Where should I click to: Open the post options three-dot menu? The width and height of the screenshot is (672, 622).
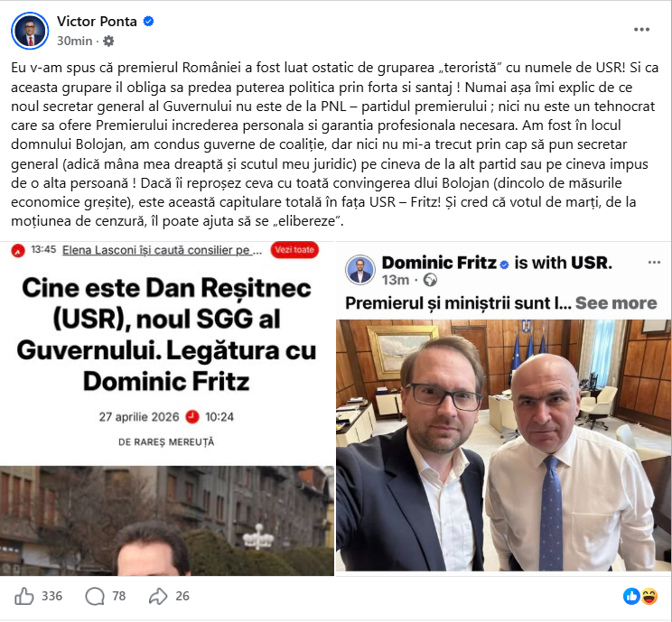pyautogui.click(x=641, y=30)
